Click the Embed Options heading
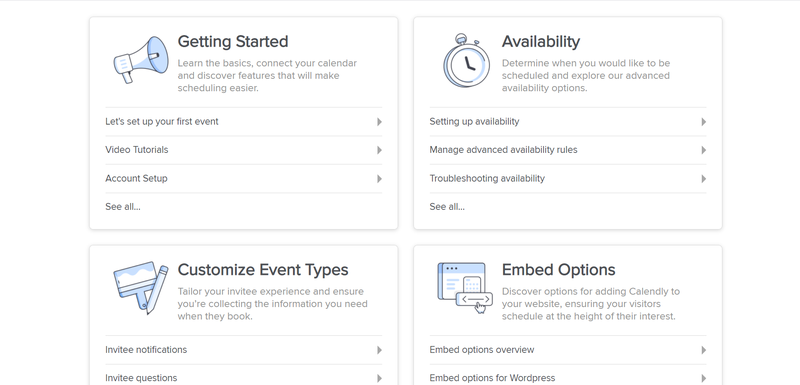 pyautogui.click(x=558, y=270)
